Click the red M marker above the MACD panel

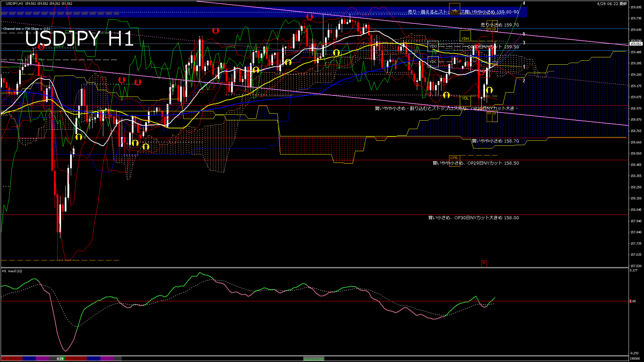point(484,263)
